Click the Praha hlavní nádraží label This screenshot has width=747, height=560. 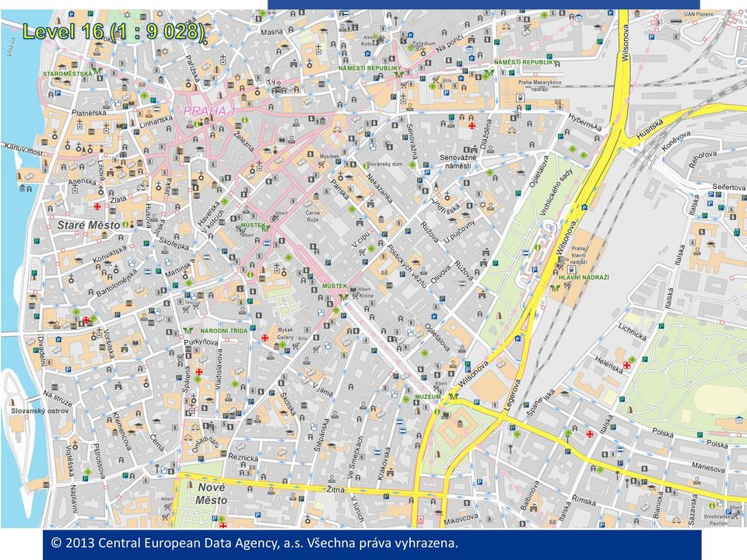click(578, 255)
